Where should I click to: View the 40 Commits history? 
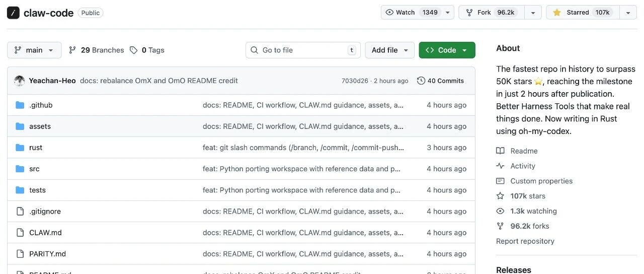tap(441, 81)
